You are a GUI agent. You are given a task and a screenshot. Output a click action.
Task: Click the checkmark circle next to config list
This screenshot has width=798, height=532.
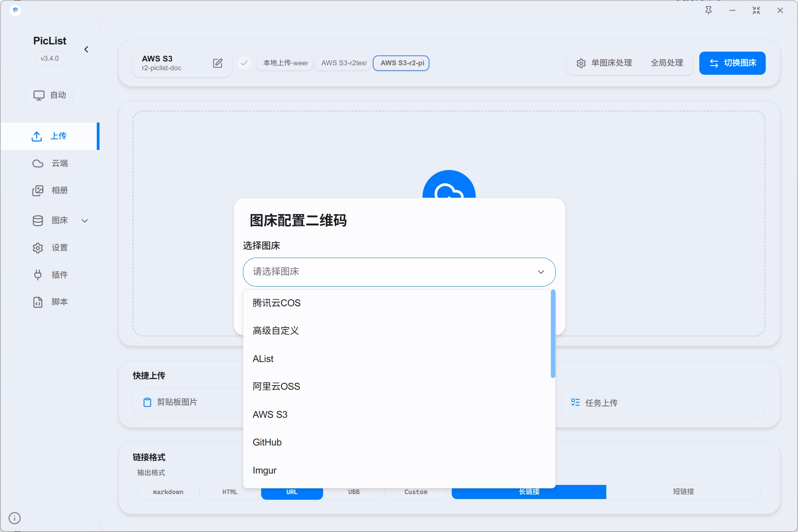pos(244,63)
